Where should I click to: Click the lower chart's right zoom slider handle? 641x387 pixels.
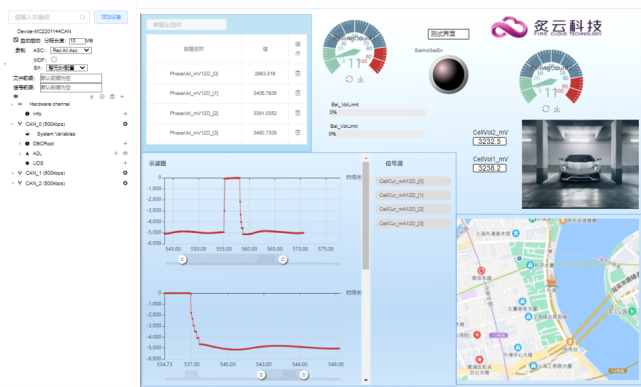point(303,375)
